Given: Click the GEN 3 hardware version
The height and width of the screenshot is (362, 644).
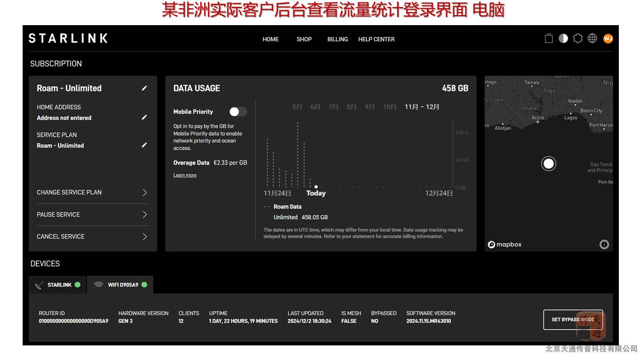Looking at the screenshot, I should [125, 321].
